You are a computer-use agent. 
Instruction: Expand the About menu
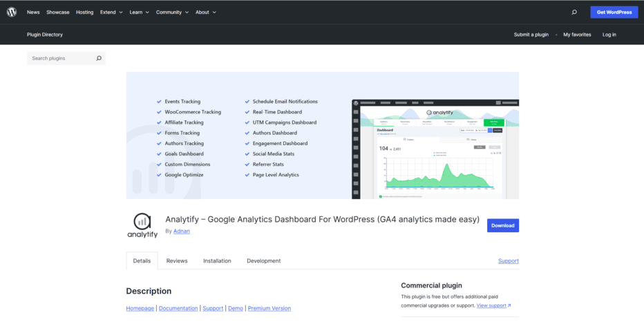point(206,12)
